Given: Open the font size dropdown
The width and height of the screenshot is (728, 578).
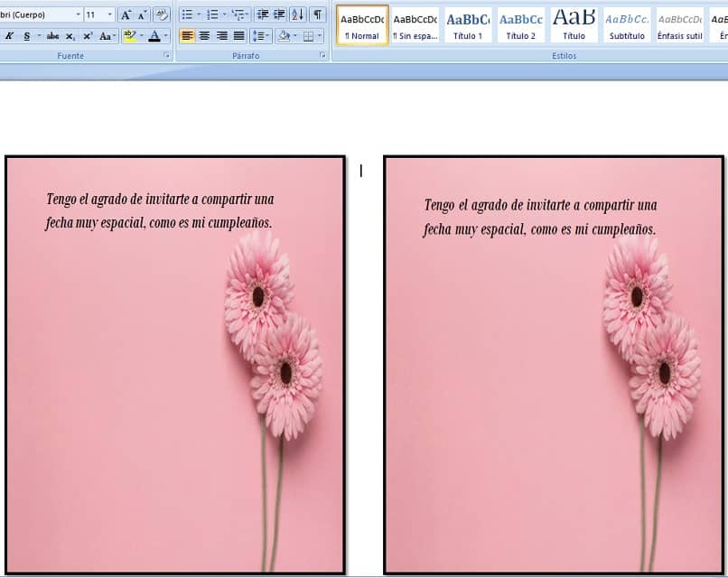Looking at the screenshot, I should tap(109, 14).
